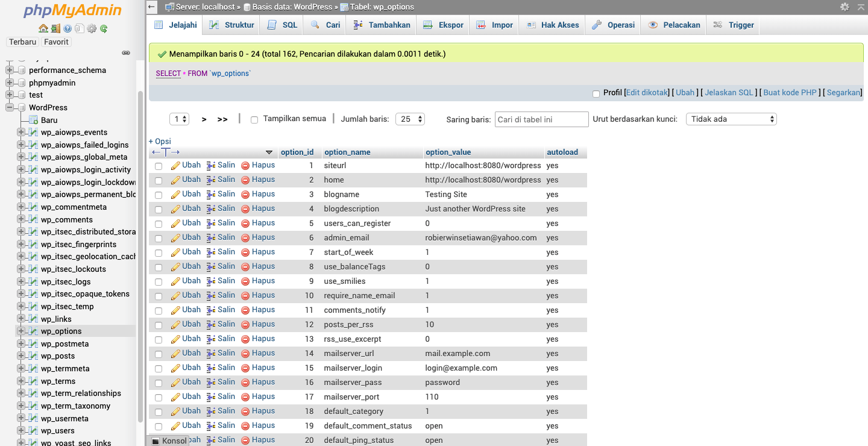Image resolution: width=868 pixels, height=446 pixels.
Task: Click red Hapus icon for admin_email row
Action: tap(245, 237)
